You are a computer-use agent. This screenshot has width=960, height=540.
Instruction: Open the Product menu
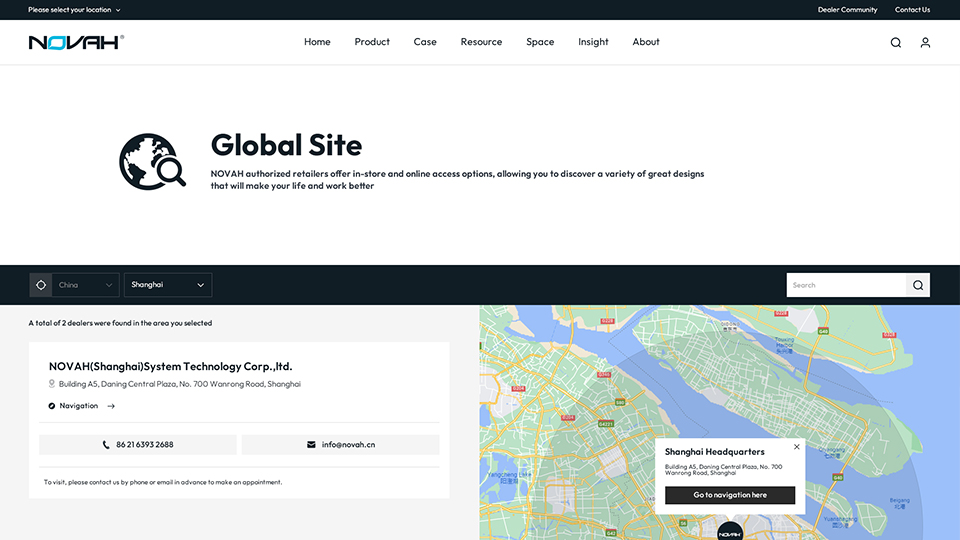(x=372, y=42)
